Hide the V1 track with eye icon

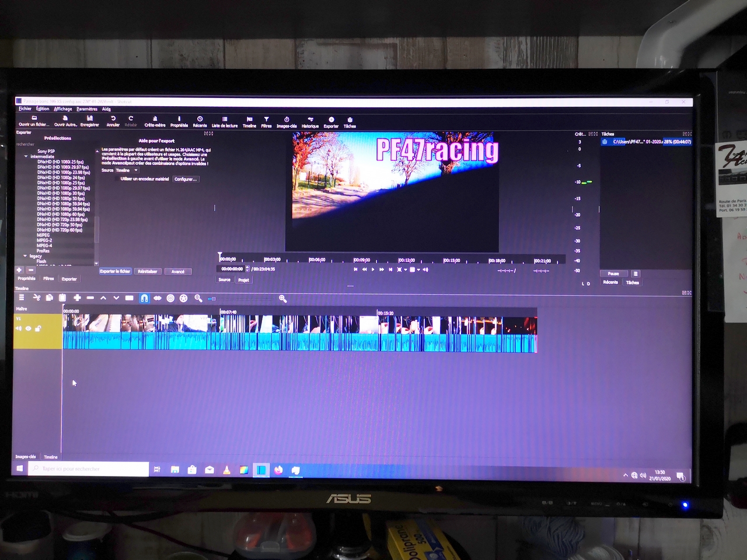(x=28, y=328)
